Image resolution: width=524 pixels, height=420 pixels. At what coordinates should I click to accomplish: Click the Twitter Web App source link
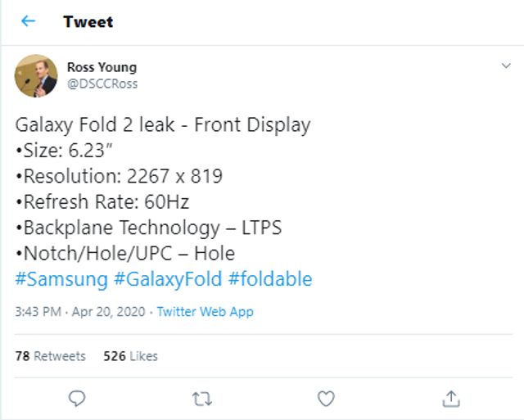(x=205, y=311)
